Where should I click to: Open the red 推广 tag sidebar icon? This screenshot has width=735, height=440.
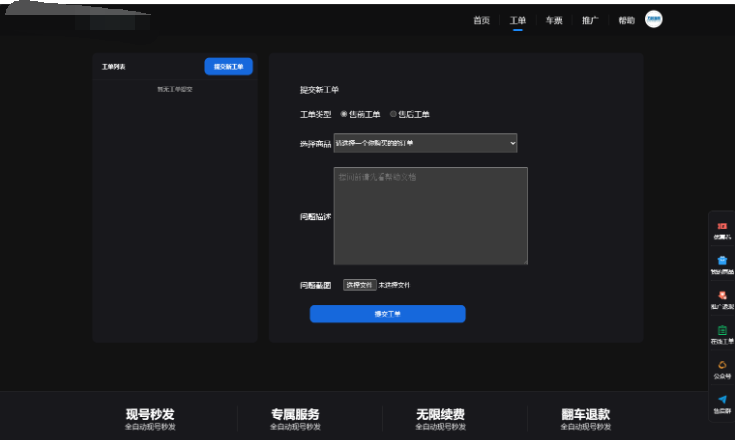pos(722,295)
